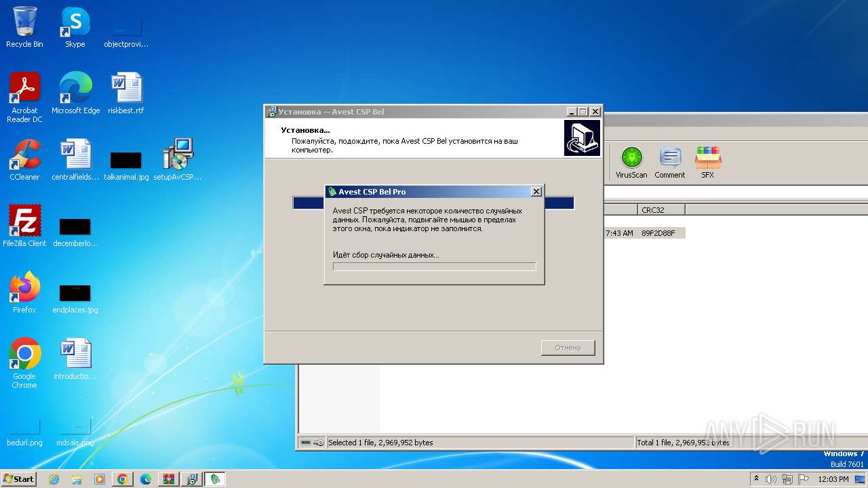Screen dimensions: 868x488
Task: Click the VirusScan icon in WinRAR toolbar
Action: click(x=631, y=163)
